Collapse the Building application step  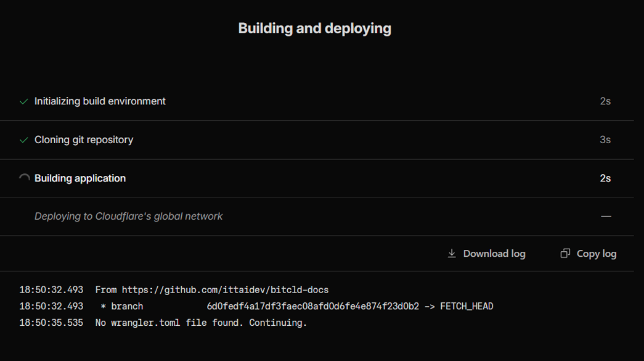pyautogui.click(x=81, y=178)
